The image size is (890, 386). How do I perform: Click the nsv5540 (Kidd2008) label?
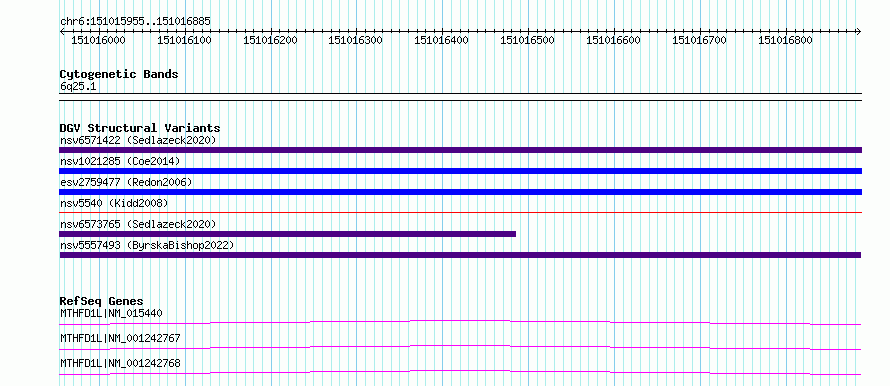(114, 203)
